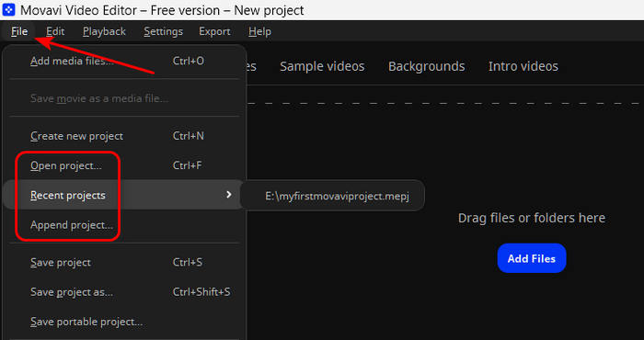Open the Playback menu
644x340 pixels.
coord(104,31)
